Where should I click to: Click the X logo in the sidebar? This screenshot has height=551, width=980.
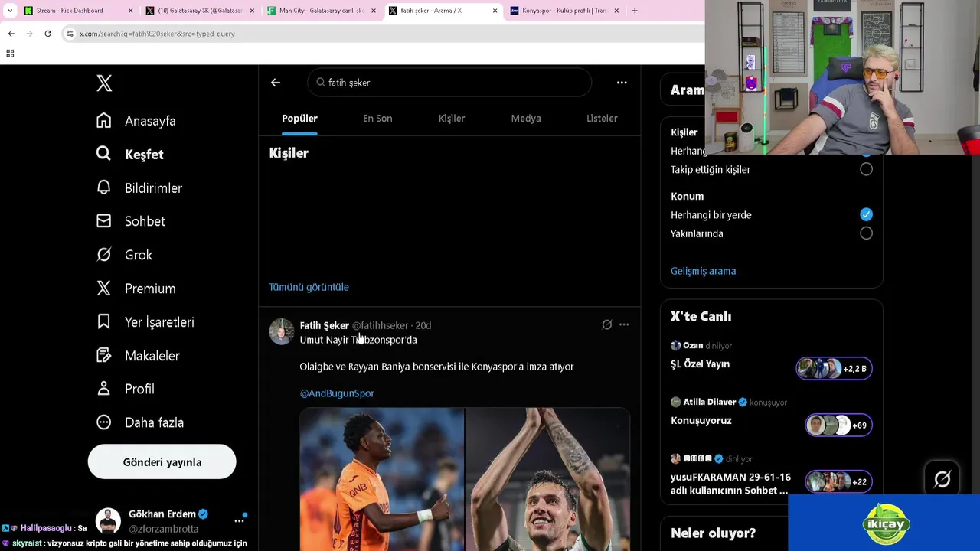coord(104,83)
